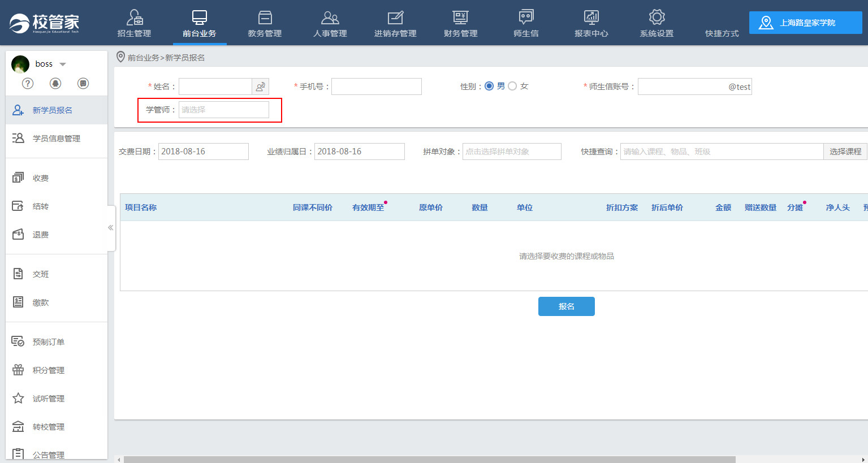This screenshot has height=463, width=868.
Task: Click the 手机号 input field
Action: point(377,86)
